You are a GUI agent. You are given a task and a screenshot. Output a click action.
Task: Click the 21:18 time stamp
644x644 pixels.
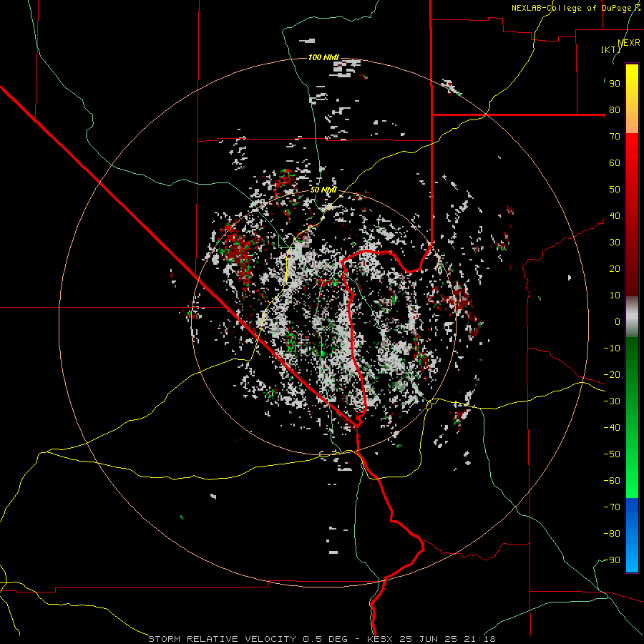(479, 639)
